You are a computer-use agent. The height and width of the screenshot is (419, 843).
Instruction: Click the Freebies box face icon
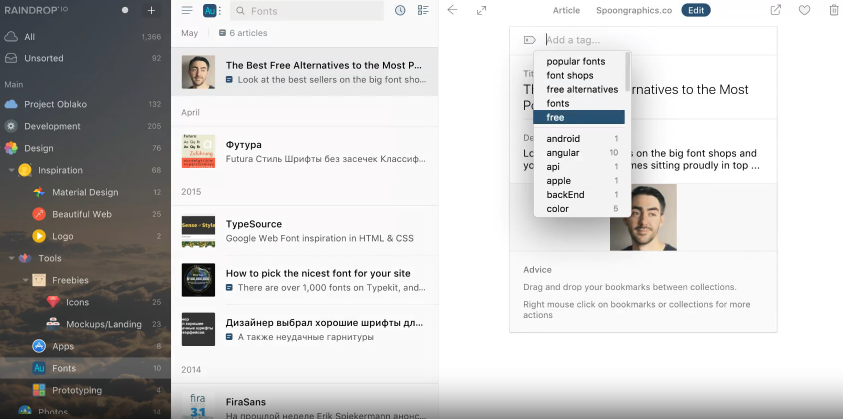click(x=39, y=280)
